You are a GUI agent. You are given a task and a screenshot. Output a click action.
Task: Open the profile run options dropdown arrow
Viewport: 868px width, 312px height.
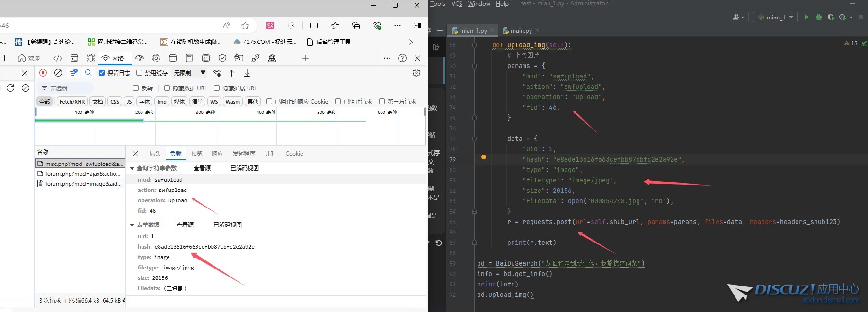click(x=851, y=17)
